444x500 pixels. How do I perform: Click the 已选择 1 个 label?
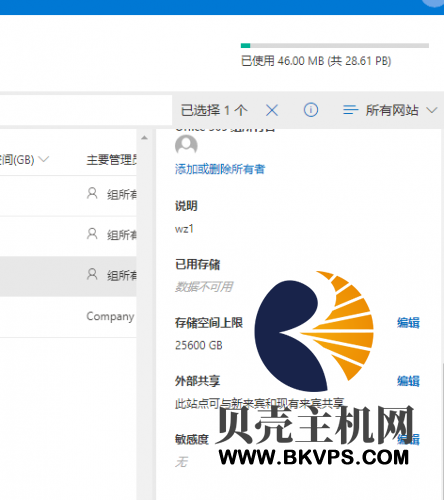[x=214, y=110]
